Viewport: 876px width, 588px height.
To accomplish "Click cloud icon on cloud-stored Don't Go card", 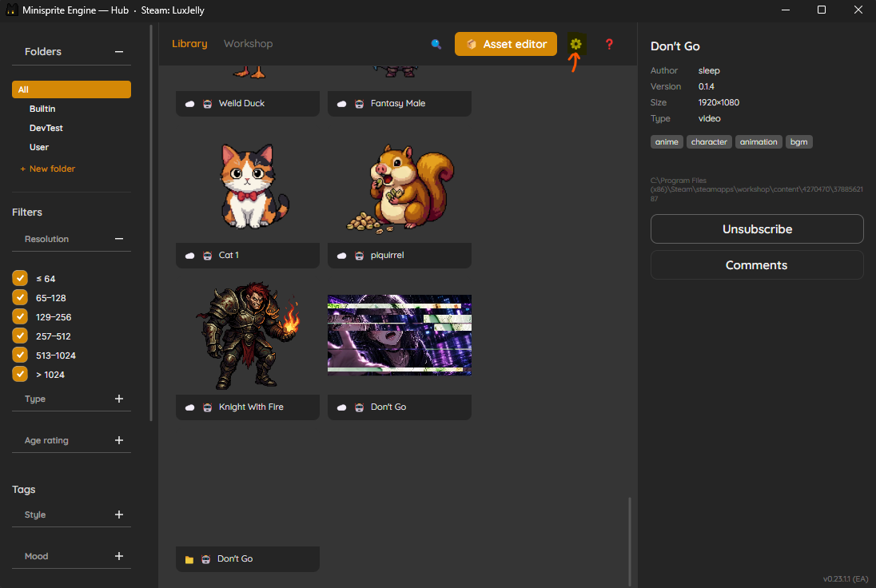I will (342, 407).
